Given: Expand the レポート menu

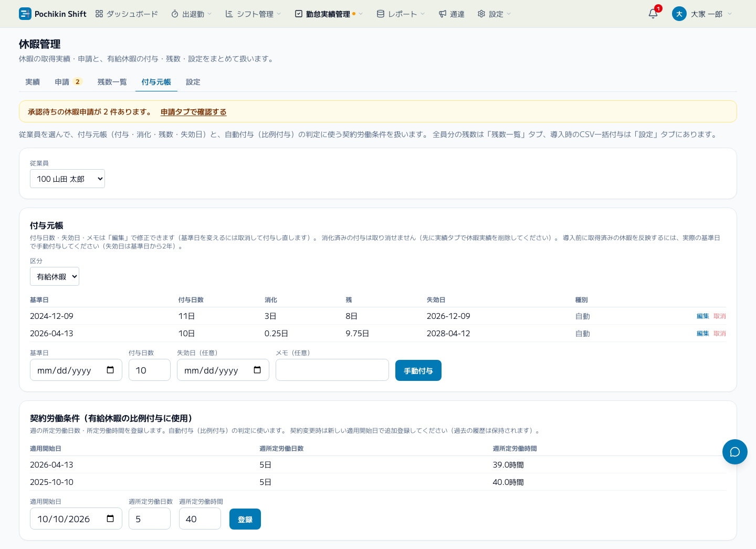Looking at the screenshot, I should click(x=401, y=14).
